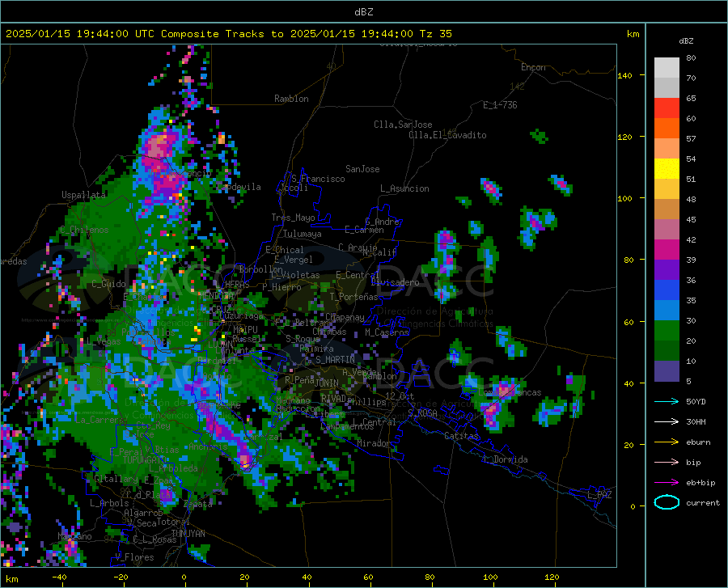The width and height of the screenshot is (728, 588).
Task: Click the 'Clla.SanJose' map label
Action: tap(403, 125)
